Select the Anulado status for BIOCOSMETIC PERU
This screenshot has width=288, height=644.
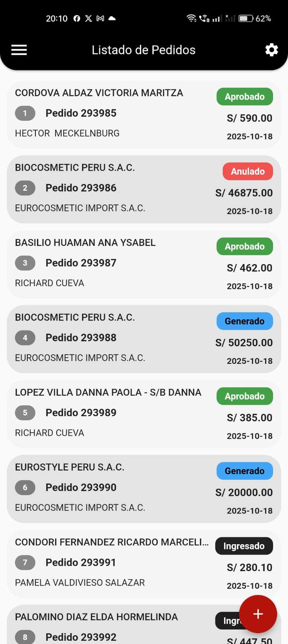248,171
